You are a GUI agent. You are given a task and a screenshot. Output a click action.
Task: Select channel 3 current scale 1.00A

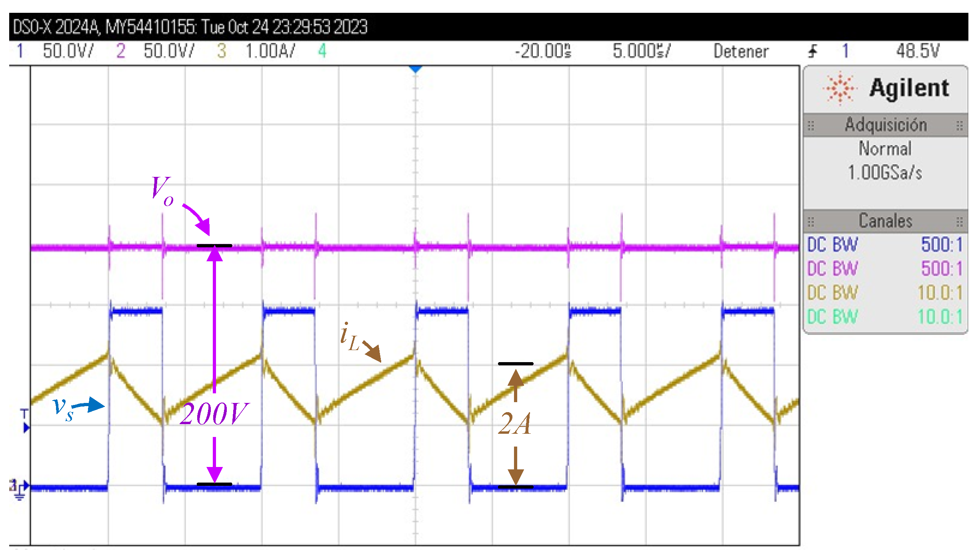click(270, 51)
